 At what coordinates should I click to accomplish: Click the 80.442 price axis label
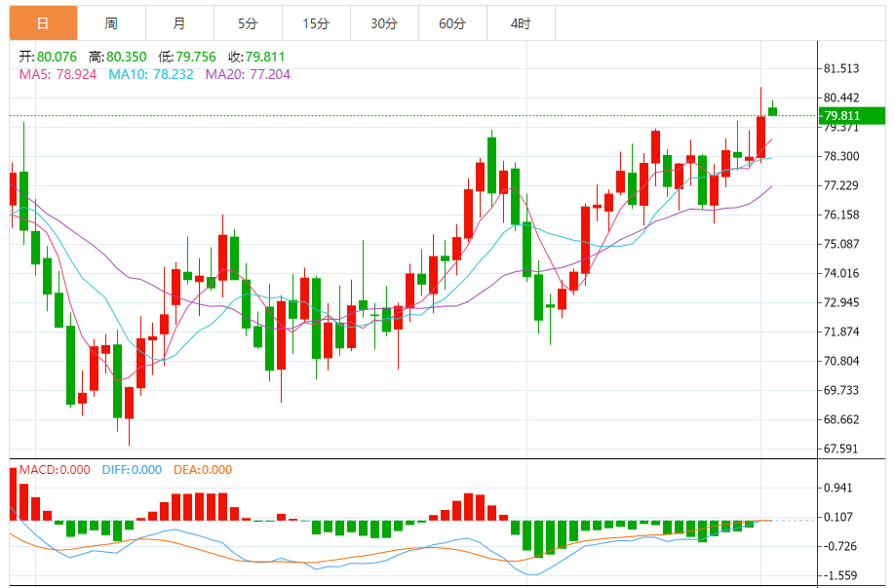tap(841, 98)
